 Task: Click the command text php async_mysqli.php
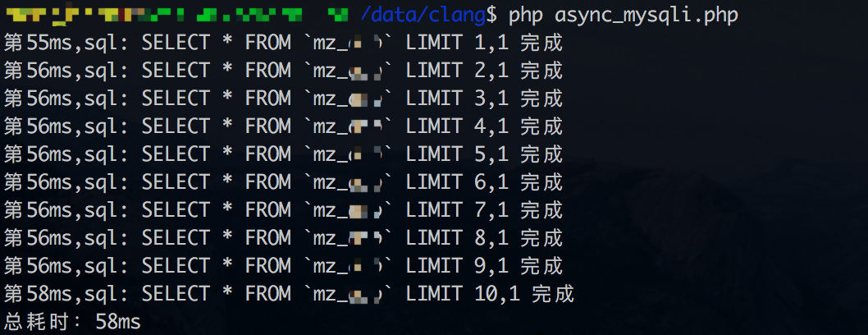[624, 16]
